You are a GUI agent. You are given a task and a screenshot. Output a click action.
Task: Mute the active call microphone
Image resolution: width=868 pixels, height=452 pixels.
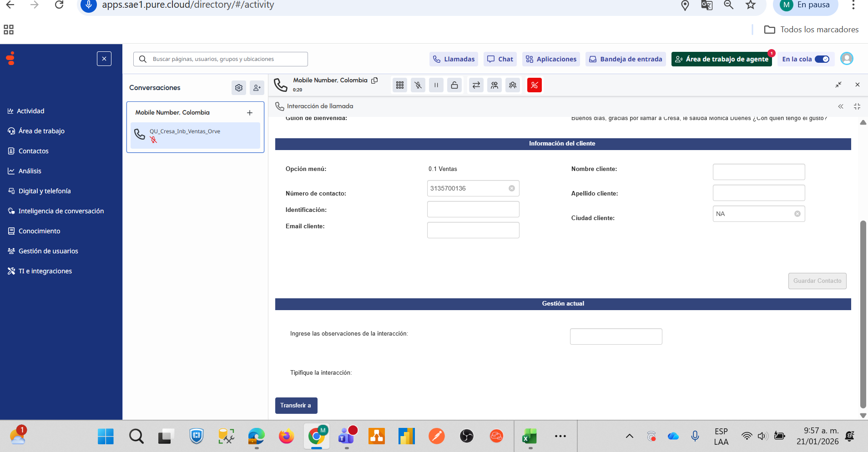point(418,85)
